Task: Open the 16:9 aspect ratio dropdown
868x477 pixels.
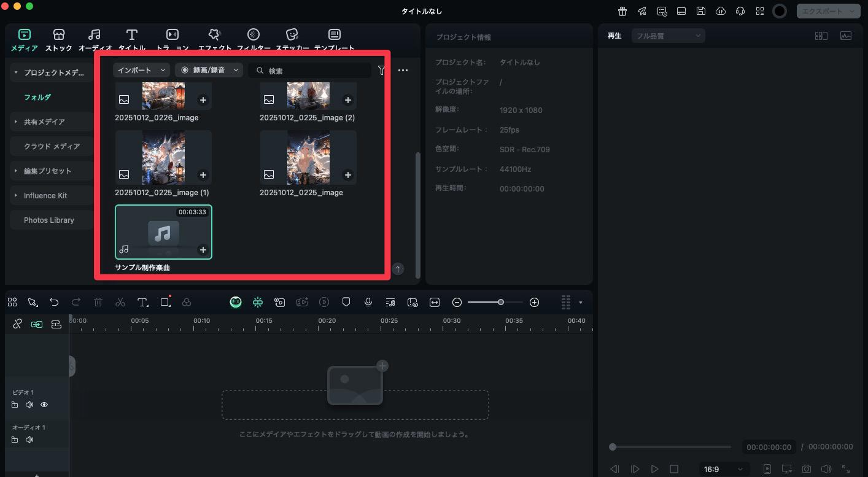Action: click(724, 468)
